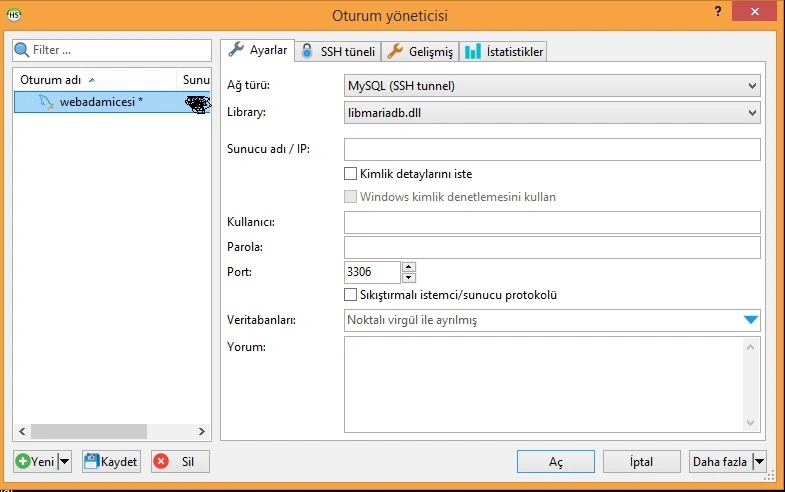785x492 pixels.
Task: Click the Kaydet button label
Action: [x=119, y=461]
